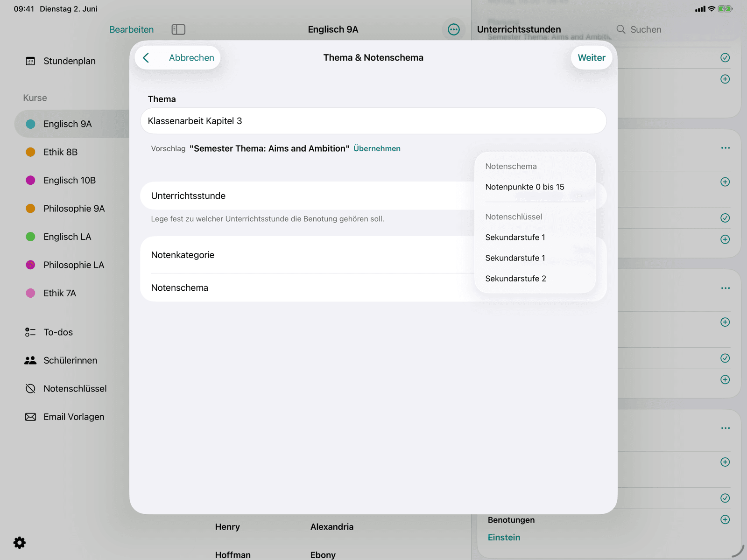Click green color dot of Englisch LA
747x560 pixels.
[30, 237]
